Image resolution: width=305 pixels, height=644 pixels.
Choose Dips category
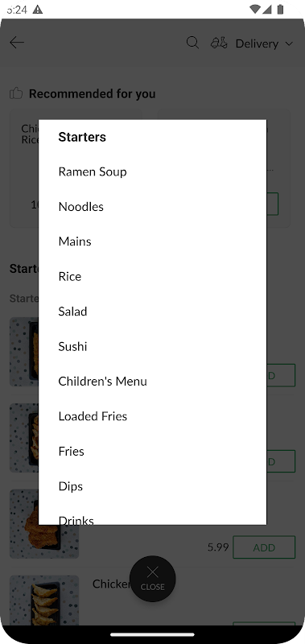point(71,486)
